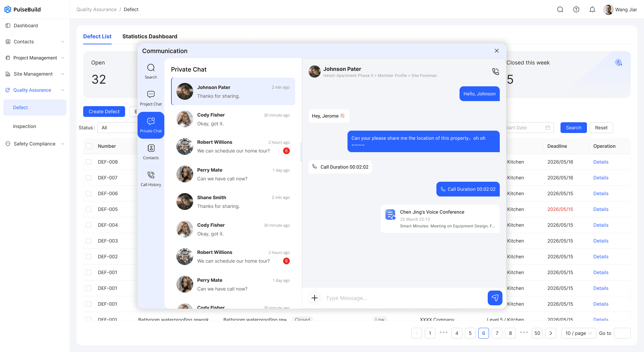
Task: Toggle the select-all checkbox in table header
Action: point(89,146)
